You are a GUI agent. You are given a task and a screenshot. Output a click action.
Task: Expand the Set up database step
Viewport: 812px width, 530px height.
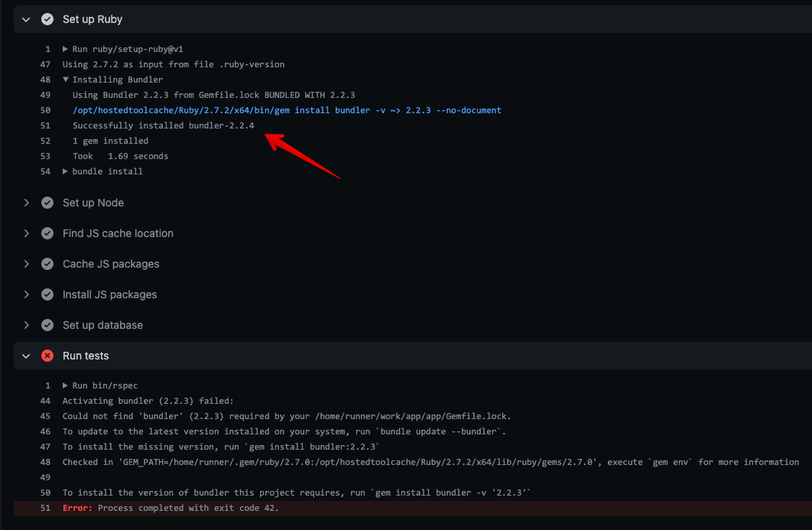[26, 325]
